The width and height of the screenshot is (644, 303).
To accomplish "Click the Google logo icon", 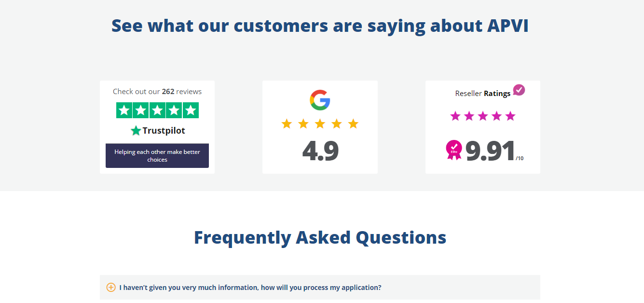I will coord(320,100).
